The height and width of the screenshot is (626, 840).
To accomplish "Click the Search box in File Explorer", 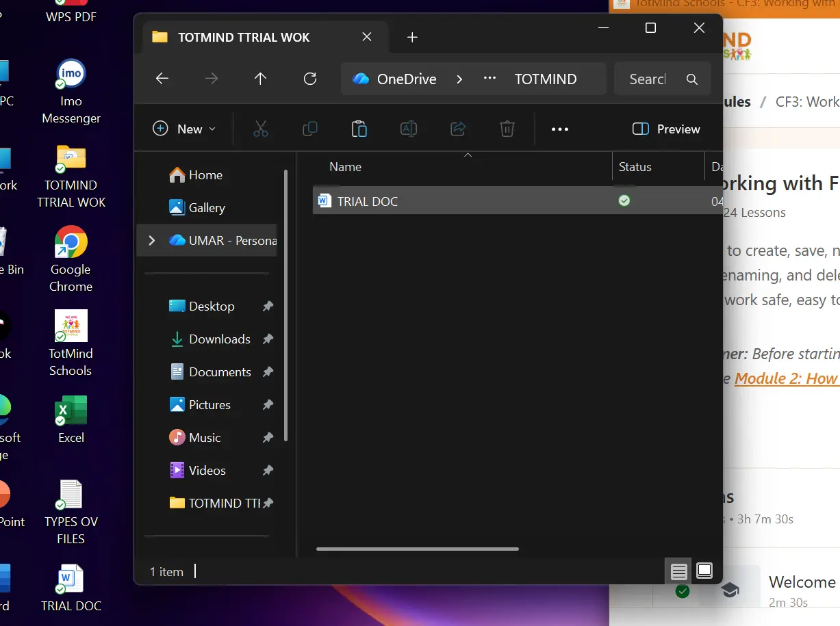I will (663, 79).
